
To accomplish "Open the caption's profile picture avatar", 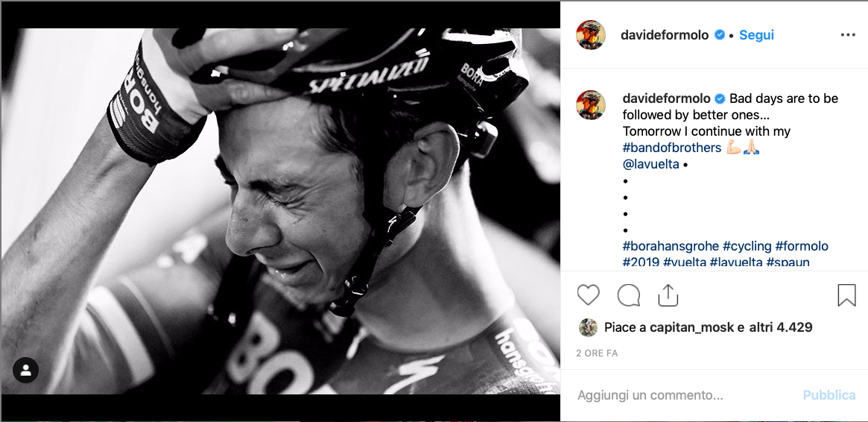I will (x=590, y=105).
